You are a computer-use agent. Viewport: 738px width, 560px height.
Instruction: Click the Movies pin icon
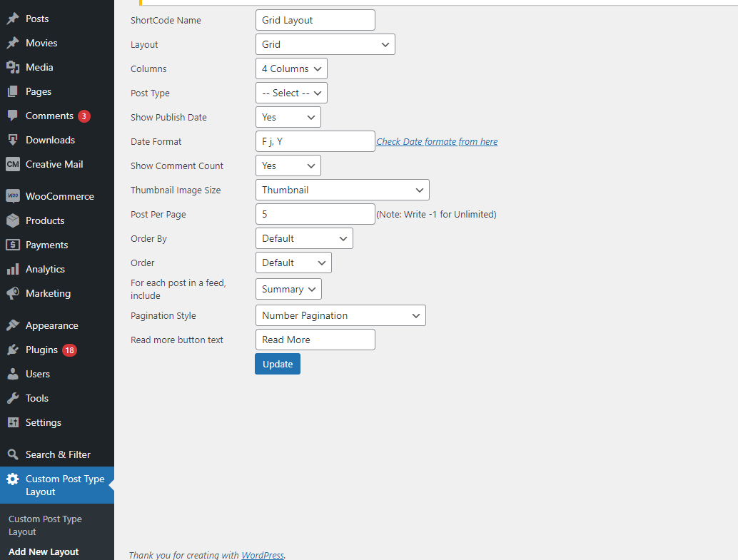[x=13, y=43]
